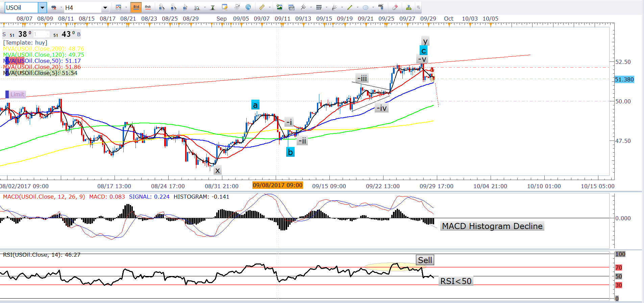
Task: Select the ellipse shape drawing tool
Action: pos(365,7)
